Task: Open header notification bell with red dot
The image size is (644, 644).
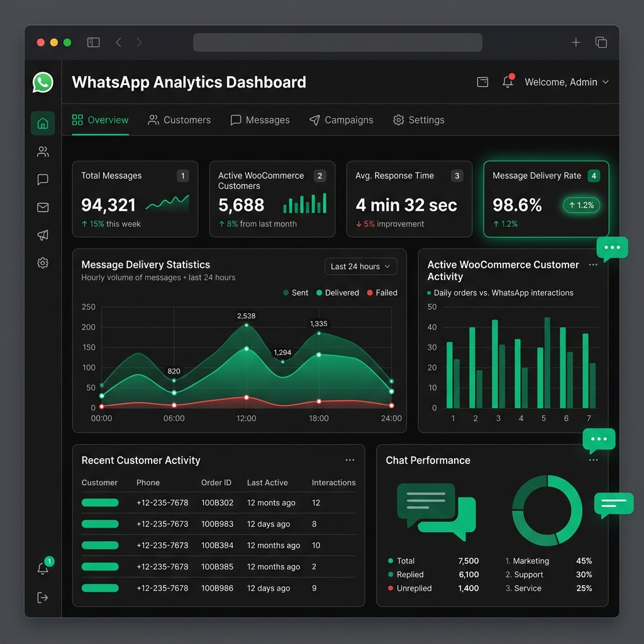Action: tap(508, 81)
